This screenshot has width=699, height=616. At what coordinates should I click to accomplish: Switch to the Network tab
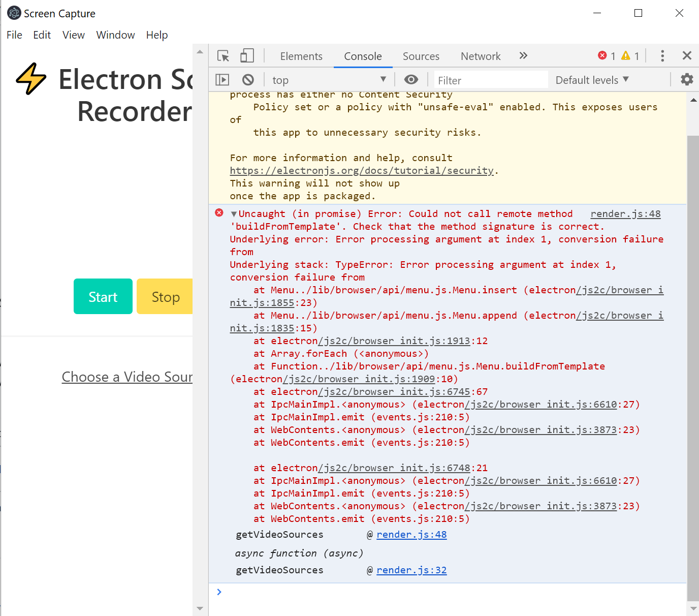(481, 56)
